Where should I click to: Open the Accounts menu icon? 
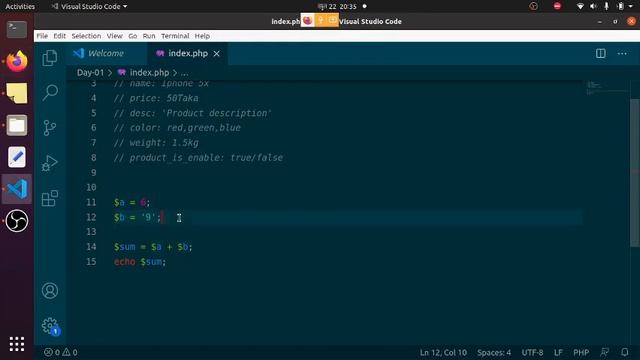50,291
